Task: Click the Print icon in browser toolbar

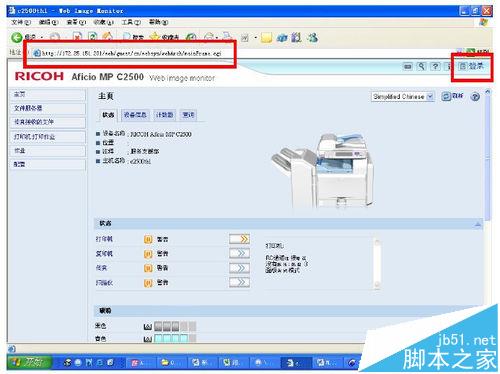Action: coord(227,37)
